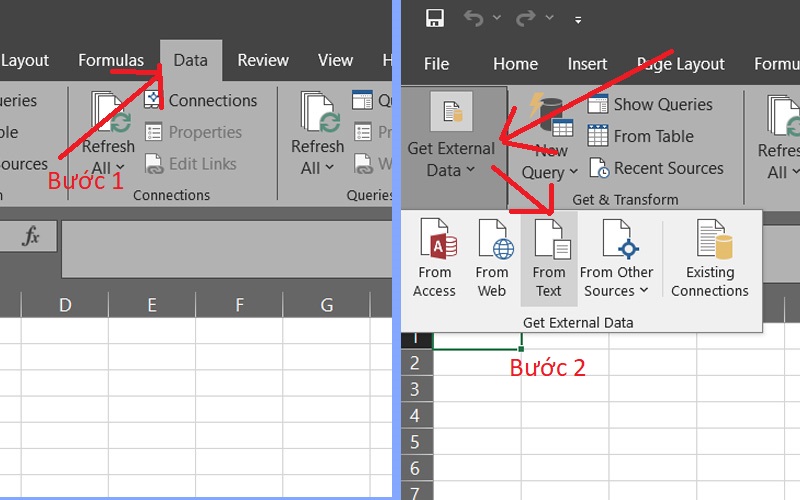Select From Table option
Image resolution: width=800 pixels, height=500 pixels.
(641, 137)
